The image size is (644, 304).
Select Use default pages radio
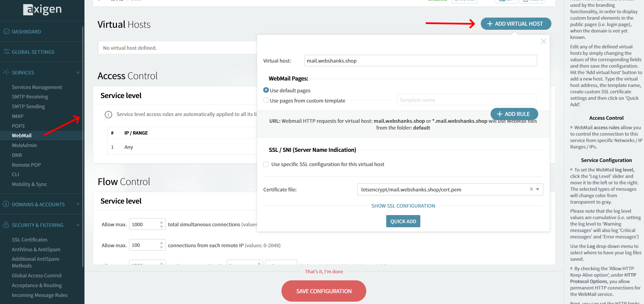pos(266,90)
